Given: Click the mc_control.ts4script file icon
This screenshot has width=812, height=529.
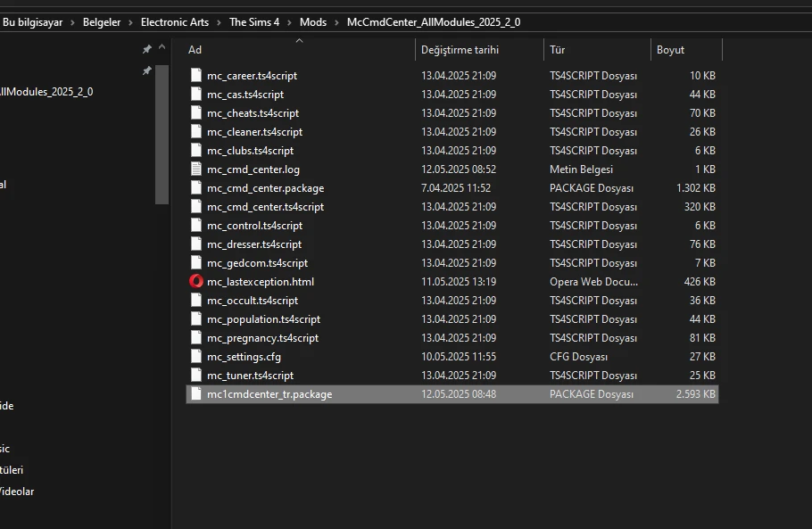Looking at the screenshot, I should coord(195,225).
